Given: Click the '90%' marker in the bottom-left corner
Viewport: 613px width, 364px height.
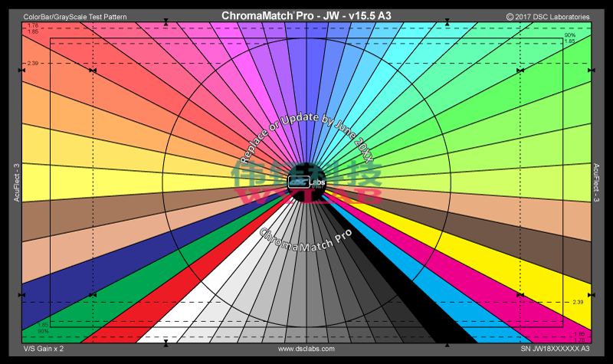Looking at the screenshot, I should (x=43, y=331).
